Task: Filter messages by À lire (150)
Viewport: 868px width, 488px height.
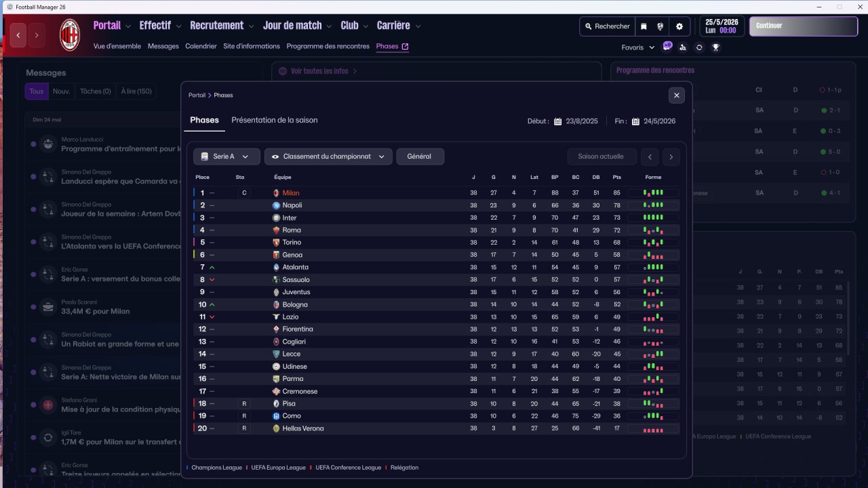Action: point(136,91)
